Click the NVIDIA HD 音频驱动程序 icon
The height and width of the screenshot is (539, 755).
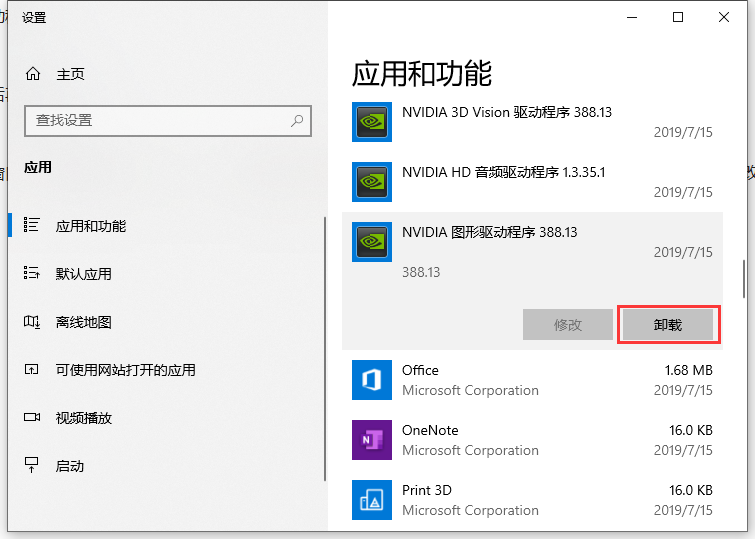372,182
